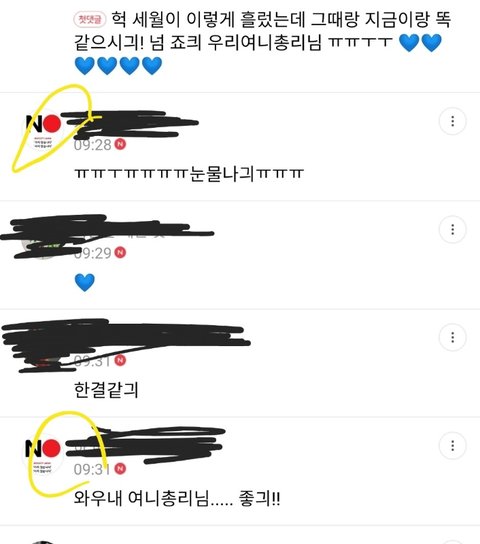Tap the red N badge next to 09:28
480x544 pixels.
[120, 144]
